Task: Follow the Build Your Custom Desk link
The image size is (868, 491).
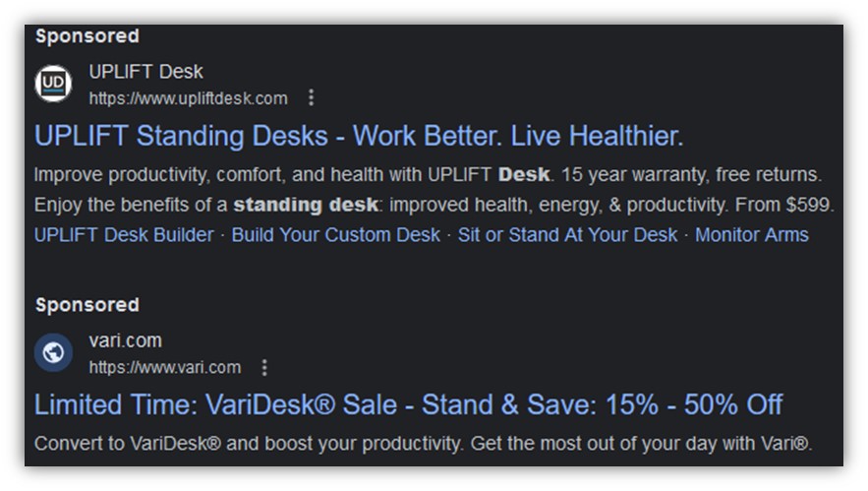Action: [x=336, y=235]
